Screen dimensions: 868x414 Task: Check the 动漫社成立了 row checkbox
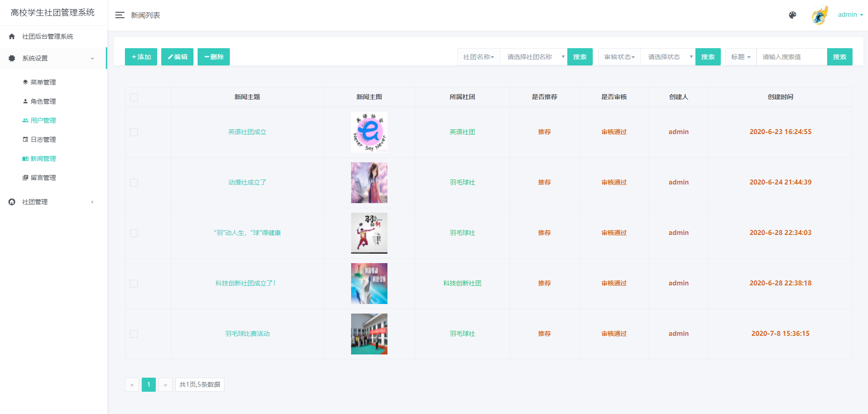coord(134,183)
